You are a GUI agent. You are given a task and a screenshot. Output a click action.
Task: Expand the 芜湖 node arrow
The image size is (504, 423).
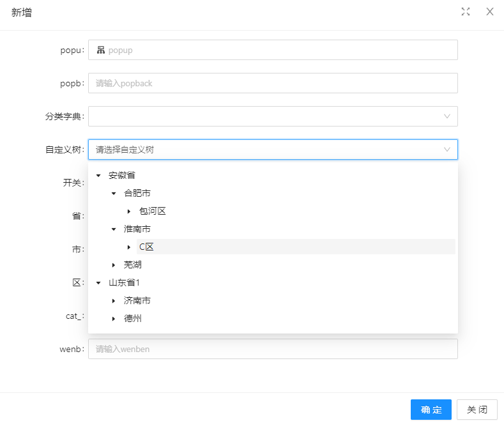(x=114, y=265)
